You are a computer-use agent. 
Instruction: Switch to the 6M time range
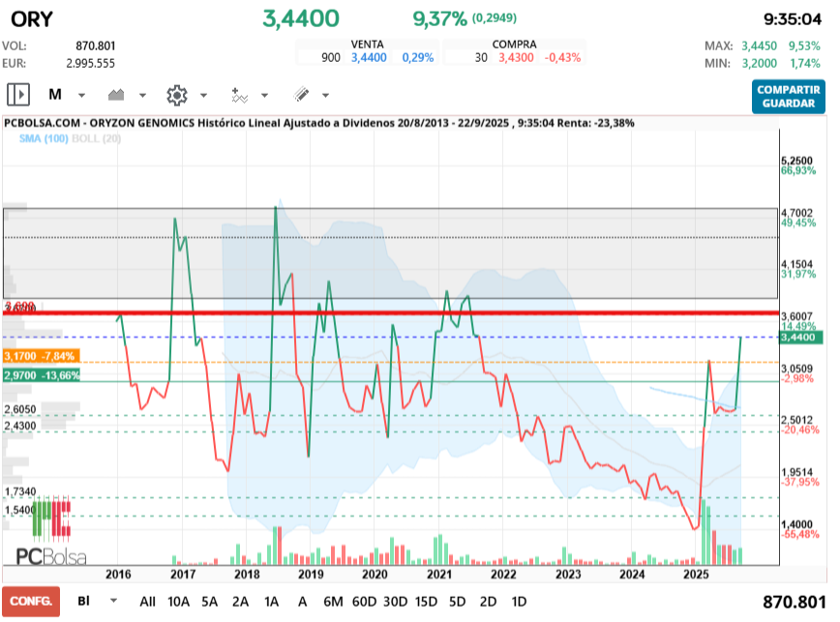pos(333,601)
